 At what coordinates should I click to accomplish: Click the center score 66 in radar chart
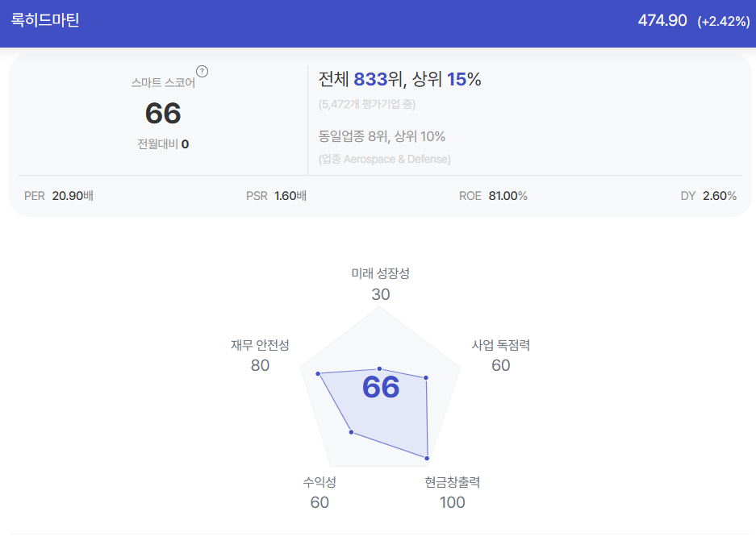pyautogui.click(x=381, y=387)
